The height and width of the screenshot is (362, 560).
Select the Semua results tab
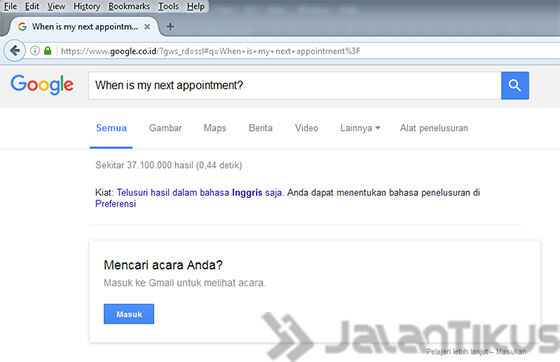pyautogui.click(x=111, y=128)
